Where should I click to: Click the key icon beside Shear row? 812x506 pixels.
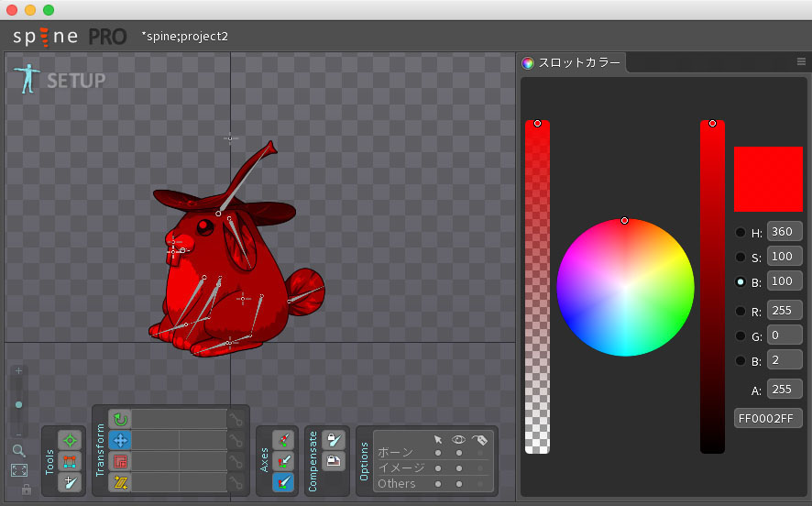point(236,483)
